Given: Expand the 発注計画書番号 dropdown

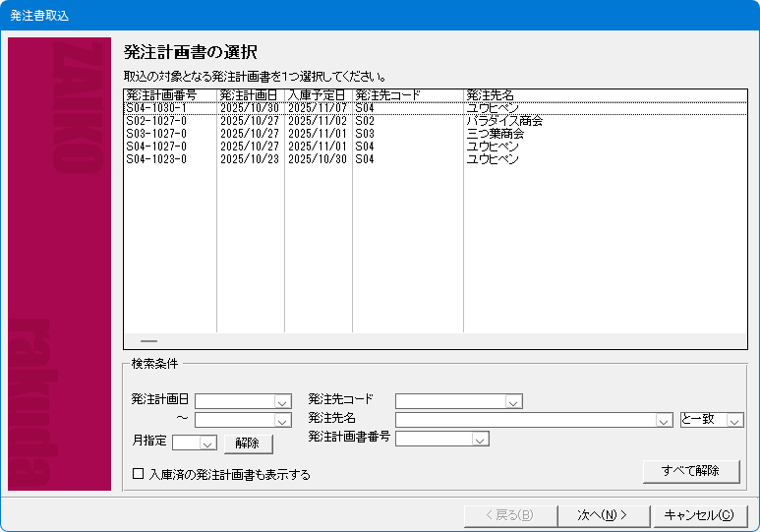Looking at the screenshot, I should pyautogui.click(x=479, y=440).
